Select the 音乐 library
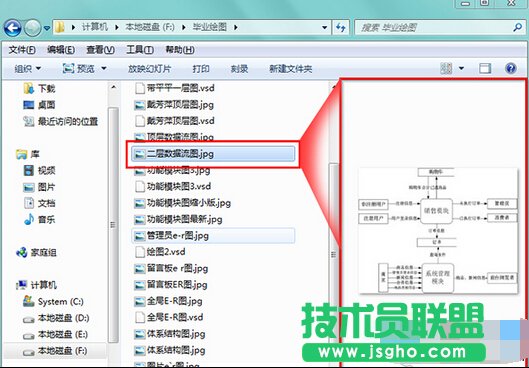Image resolution: width=529 pixels, height=368 pixels. (39, 220)
